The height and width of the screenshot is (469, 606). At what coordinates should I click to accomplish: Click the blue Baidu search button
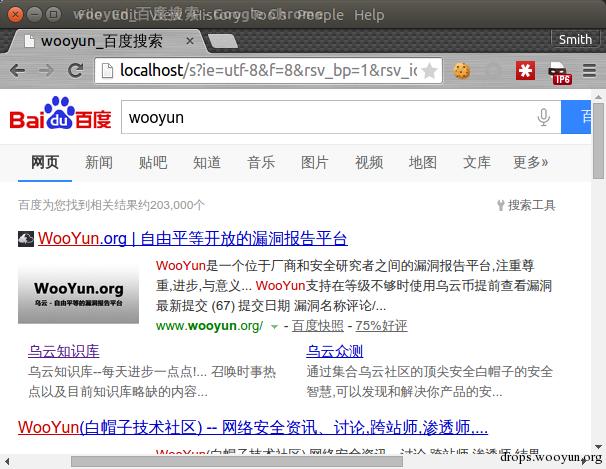576,117
